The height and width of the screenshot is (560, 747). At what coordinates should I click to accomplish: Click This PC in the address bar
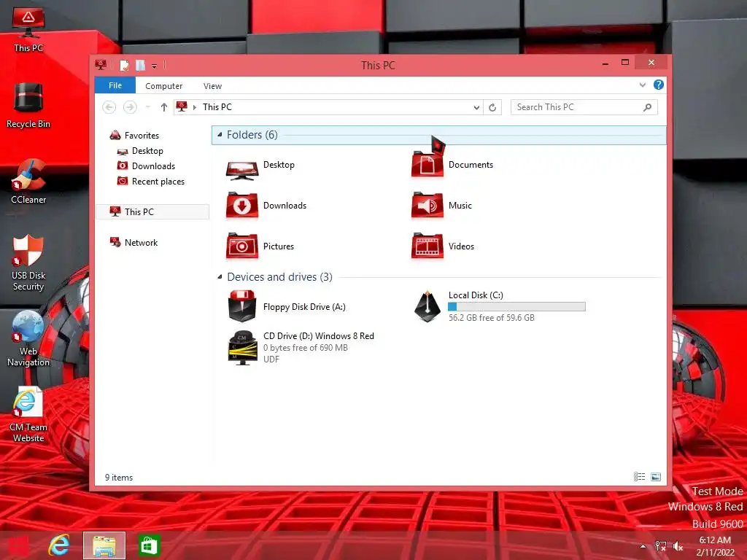click(217, 107)
